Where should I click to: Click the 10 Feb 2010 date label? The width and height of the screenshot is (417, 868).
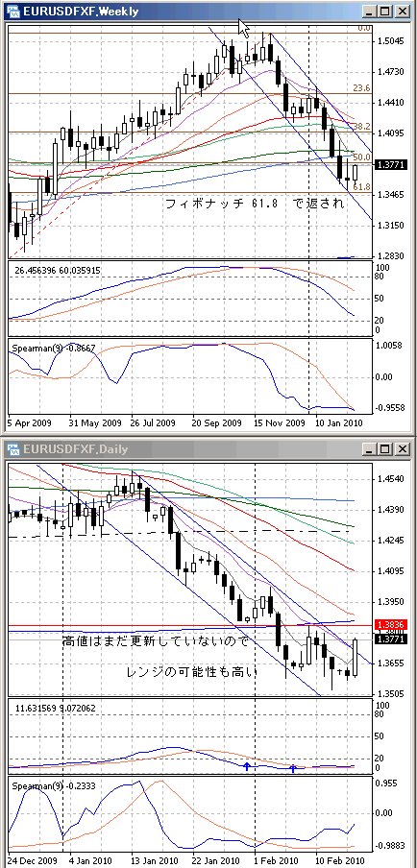coord(339,861)
